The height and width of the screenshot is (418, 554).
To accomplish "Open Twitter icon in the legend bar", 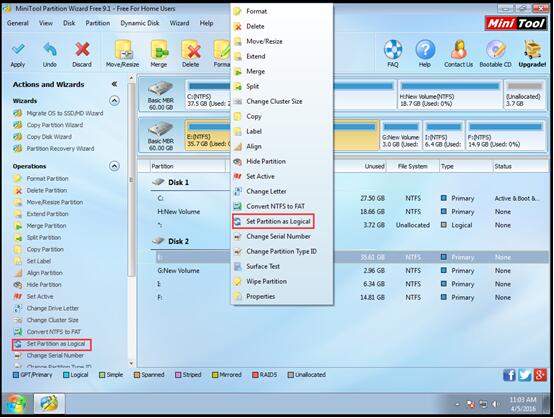I will point(525,375).
